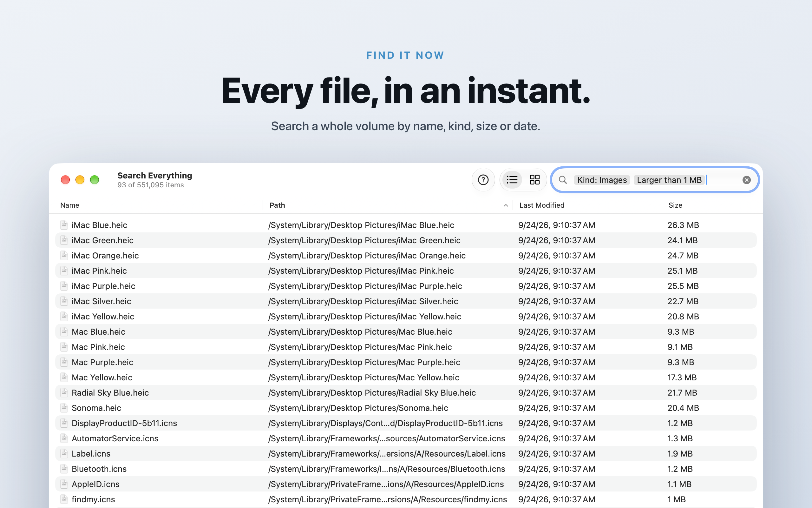Click inside the search input field
The height and width of the screenshot is (508, 812).
(655, 180)
